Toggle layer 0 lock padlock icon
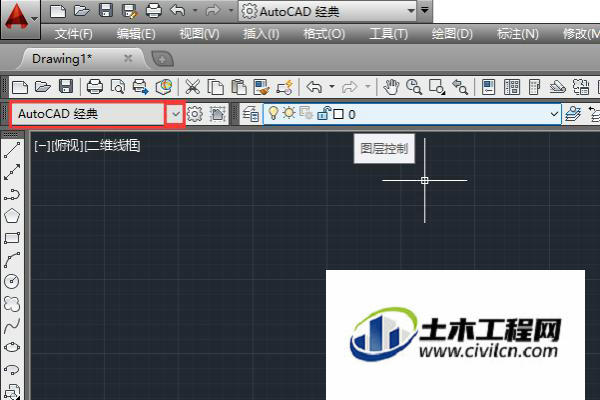The width and height of the screenshot is (600, 400). tap(323, 114)
